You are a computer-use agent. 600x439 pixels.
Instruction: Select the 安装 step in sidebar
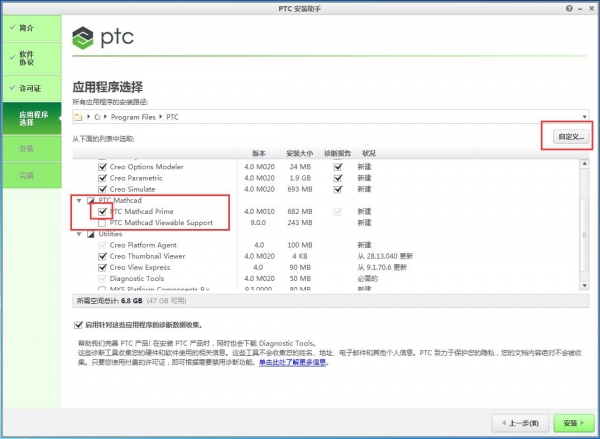[x=32, y=149]
